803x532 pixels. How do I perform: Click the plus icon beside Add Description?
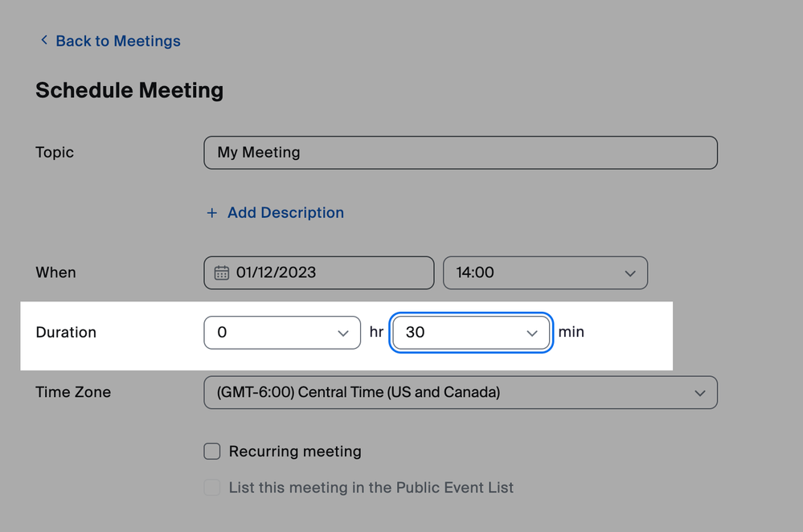212,213
